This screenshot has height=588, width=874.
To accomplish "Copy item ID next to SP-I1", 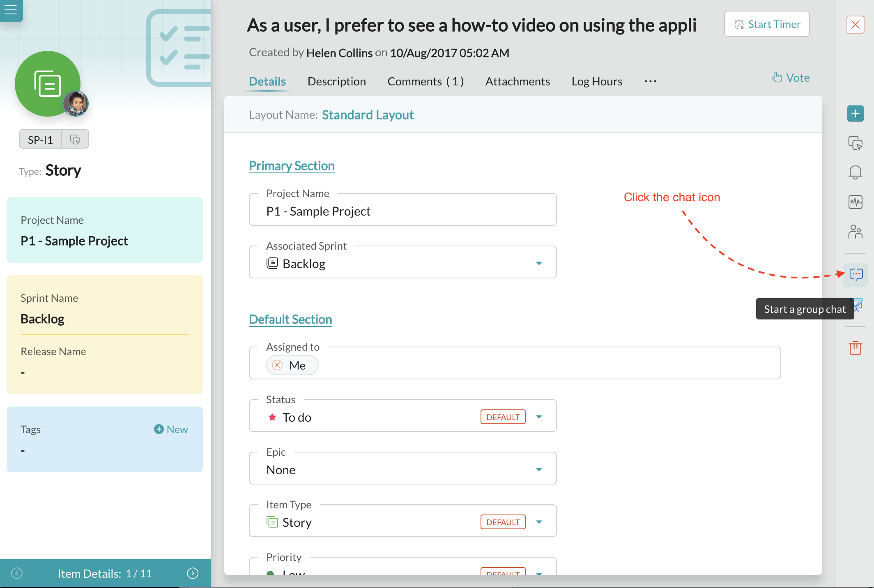I will point(75,140).
